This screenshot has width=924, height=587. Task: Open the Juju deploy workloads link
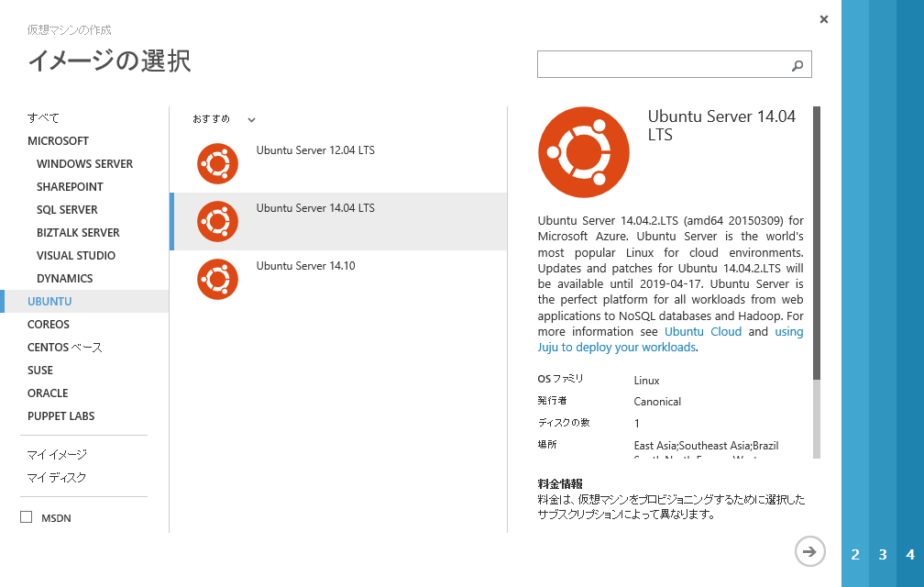click(617, 348)
